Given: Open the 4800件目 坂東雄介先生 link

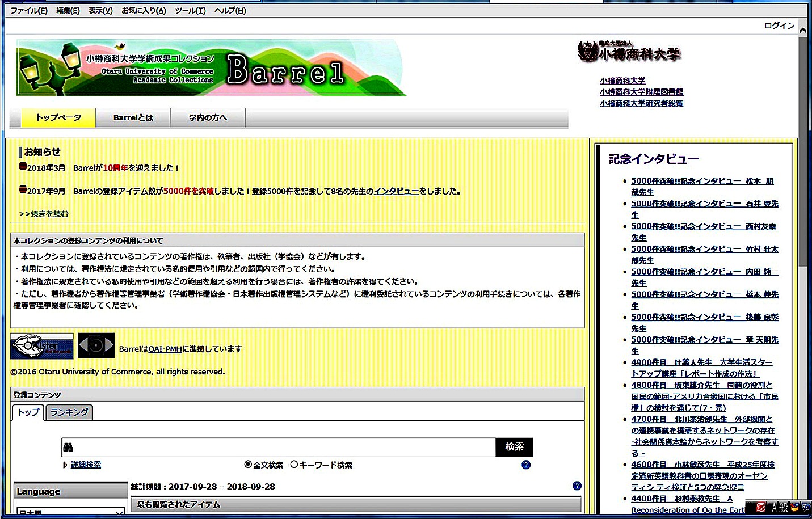Looking at the screenshot, I should [705, 396].
